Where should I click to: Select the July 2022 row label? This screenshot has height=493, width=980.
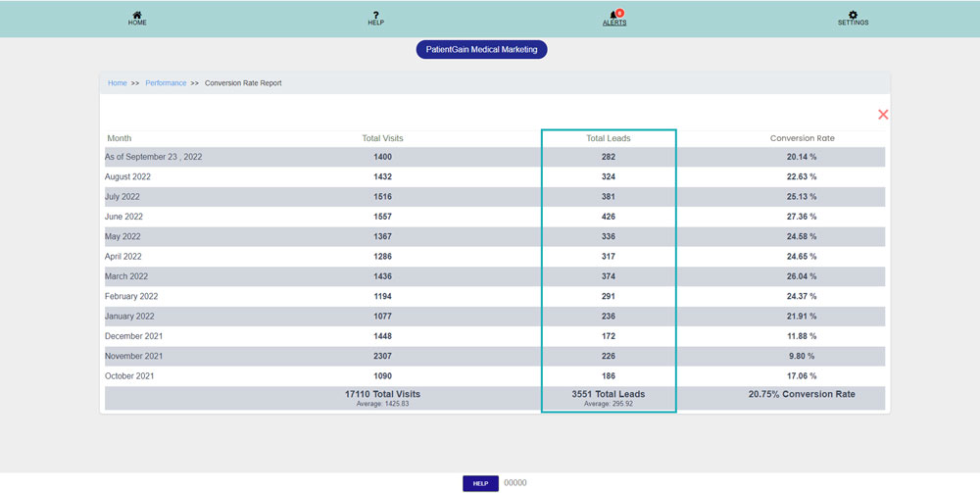click(x=122, y=197)
